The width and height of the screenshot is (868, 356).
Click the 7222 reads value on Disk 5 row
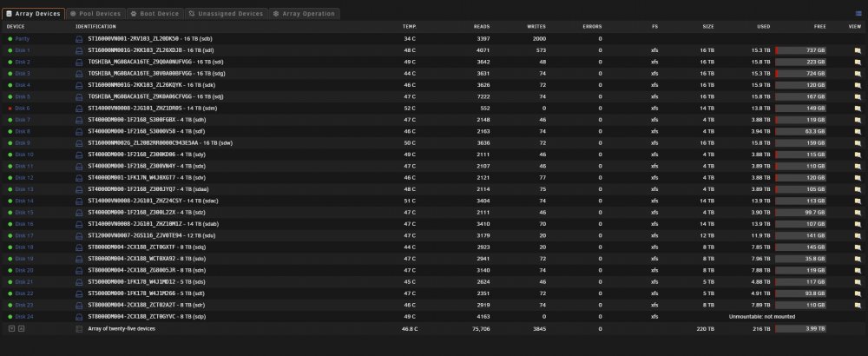483,97
